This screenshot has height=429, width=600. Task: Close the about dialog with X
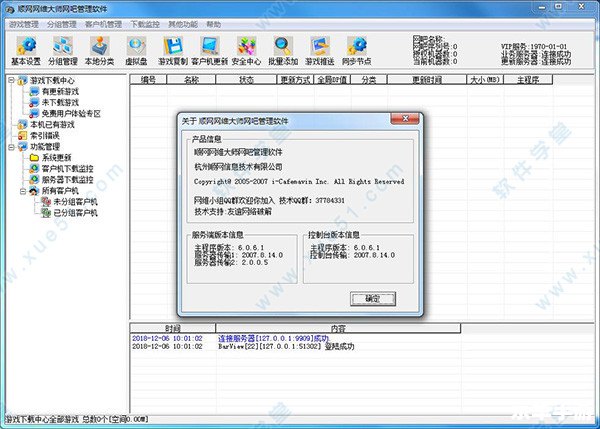click(405, 118)
